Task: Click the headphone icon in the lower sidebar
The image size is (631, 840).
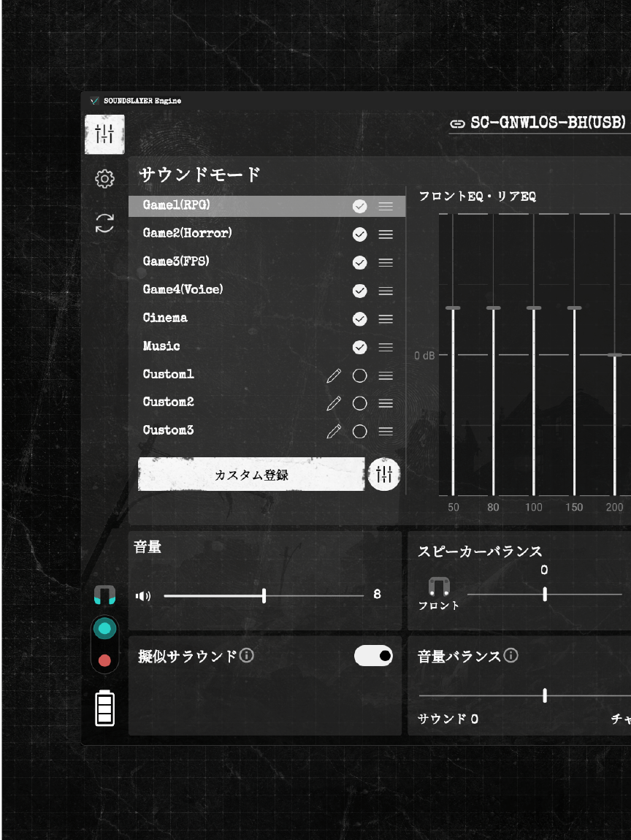Action: 104,595
